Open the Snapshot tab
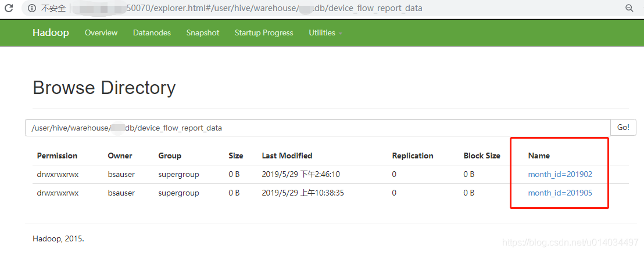644x253 pixels. (203, 33)
